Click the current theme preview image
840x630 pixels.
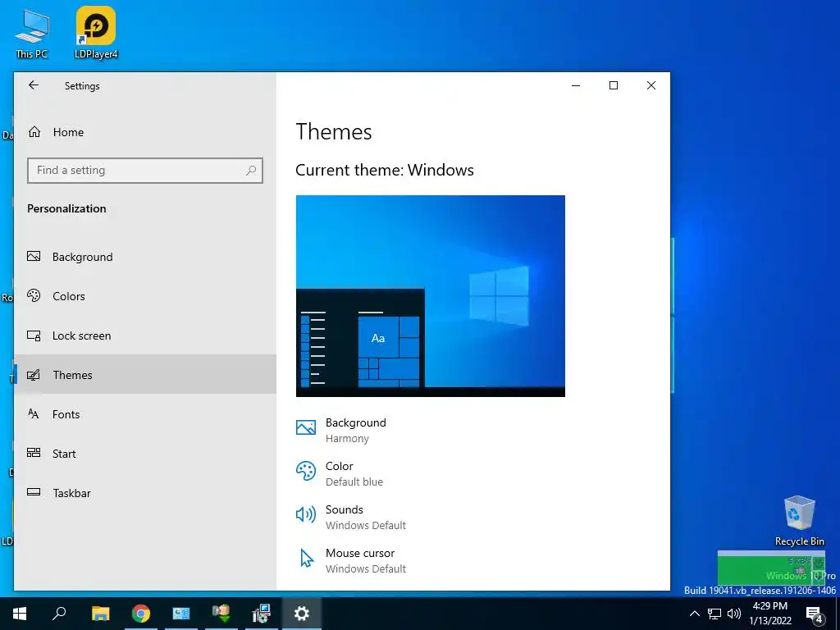[430, 295]
